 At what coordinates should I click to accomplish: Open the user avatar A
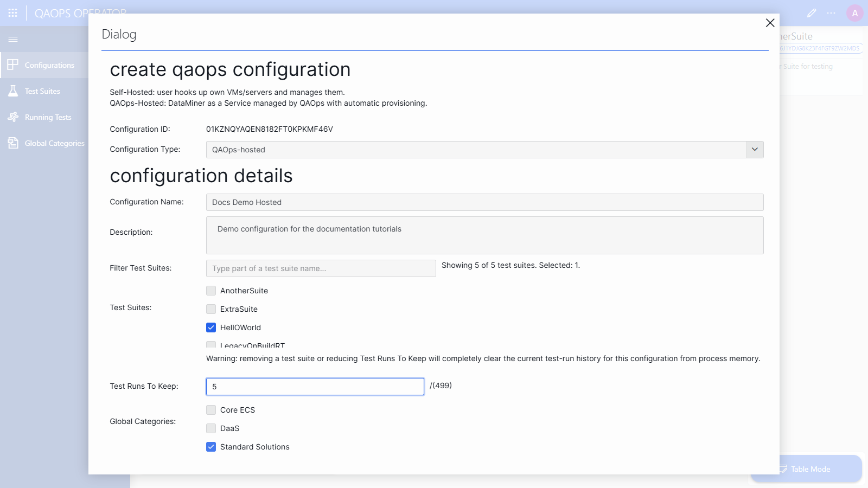(x=855, y=13)
